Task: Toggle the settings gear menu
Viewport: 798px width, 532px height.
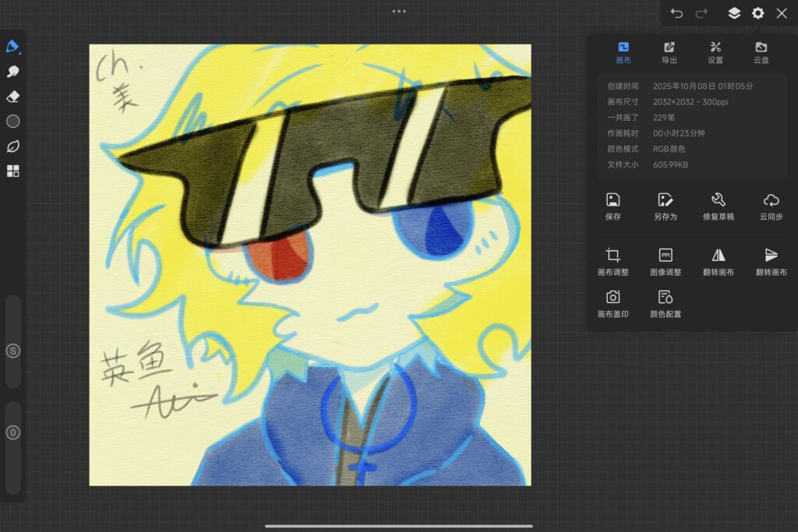Action: tap(757, 13)
